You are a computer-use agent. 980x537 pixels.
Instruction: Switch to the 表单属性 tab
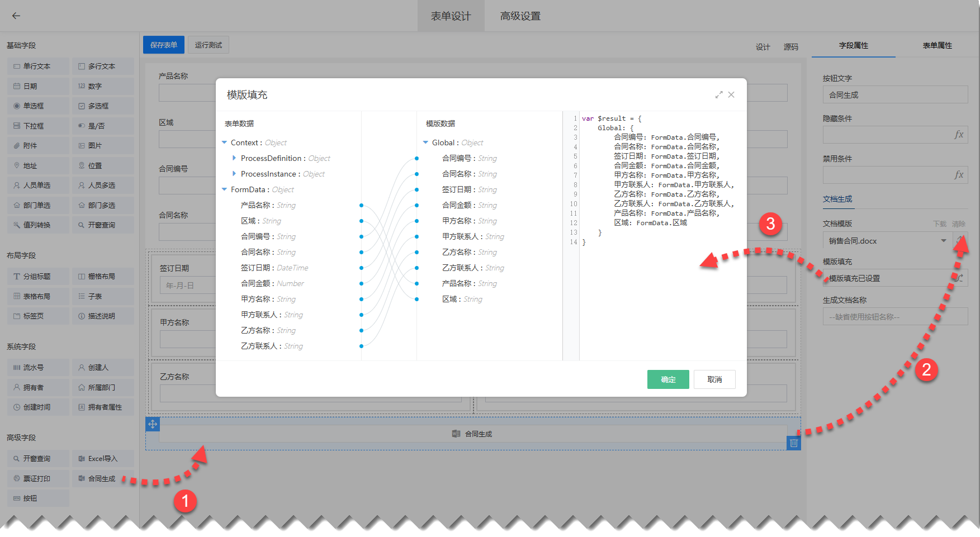pyautogui.click(x=937, y=45)
